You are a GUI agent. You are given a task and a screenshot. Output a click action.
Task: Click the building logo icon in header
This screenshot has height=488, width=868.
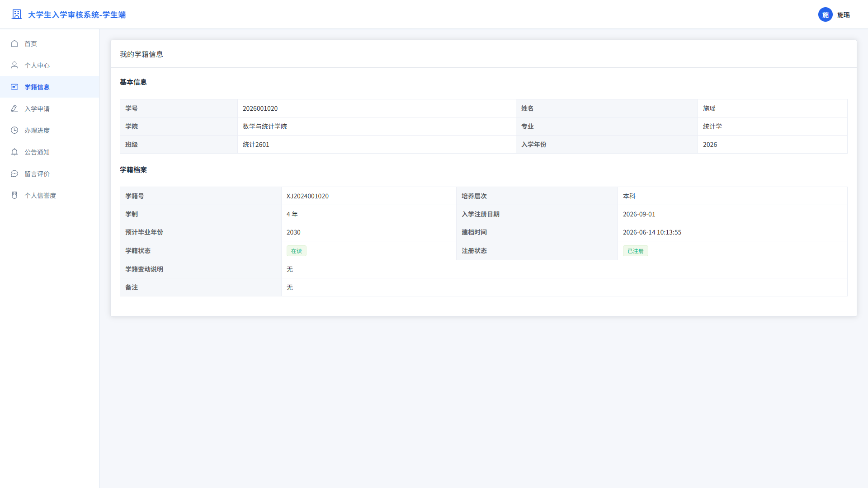pos(17,14)
